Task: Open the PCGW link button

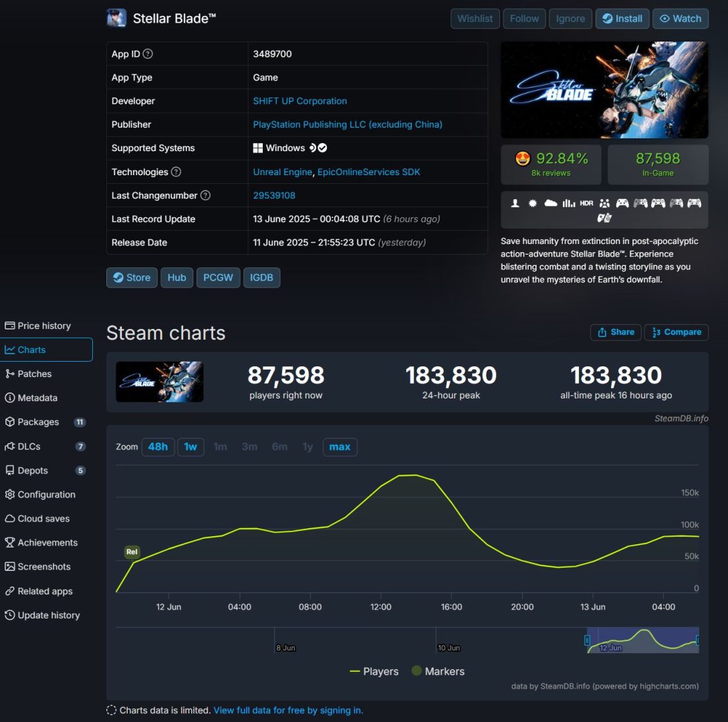Action: (x=218, y=277)
